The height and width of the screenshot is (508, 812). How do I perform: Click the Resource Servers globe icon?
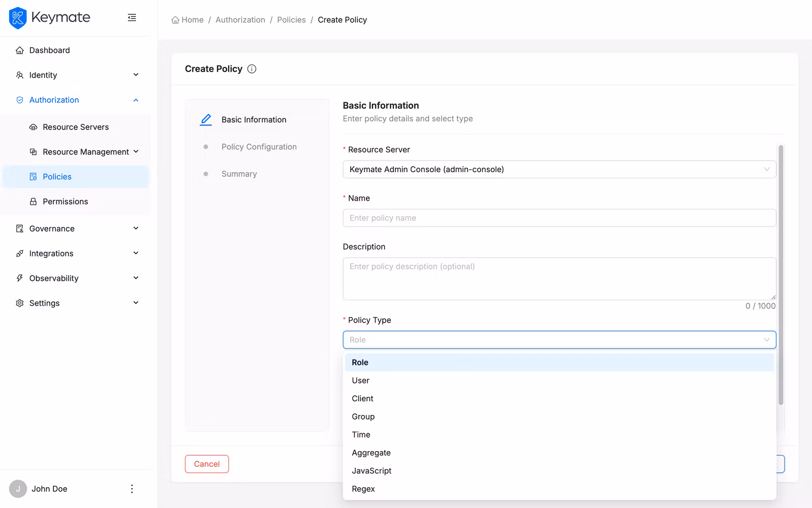(x=32, y=126)
